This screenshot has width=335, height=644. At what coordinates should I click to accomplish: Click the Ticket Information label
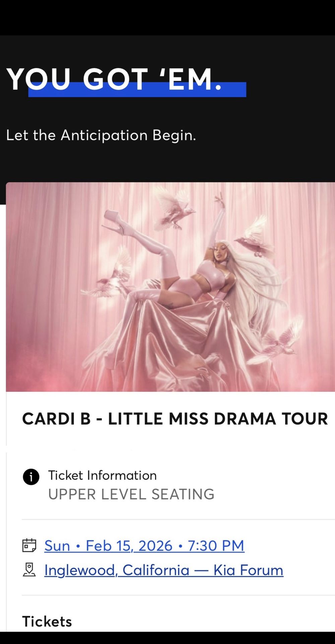[103, 475]
